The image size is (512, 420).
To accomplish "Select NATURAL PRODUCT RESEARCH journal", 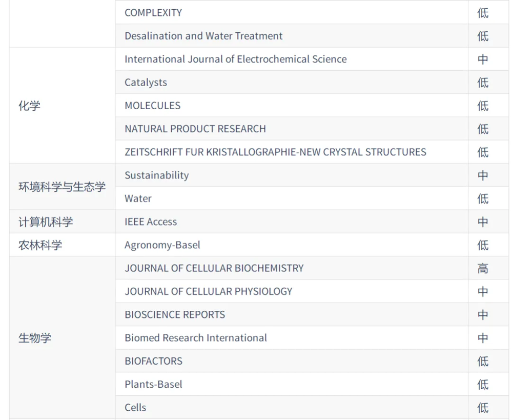I will coord(195,129).
